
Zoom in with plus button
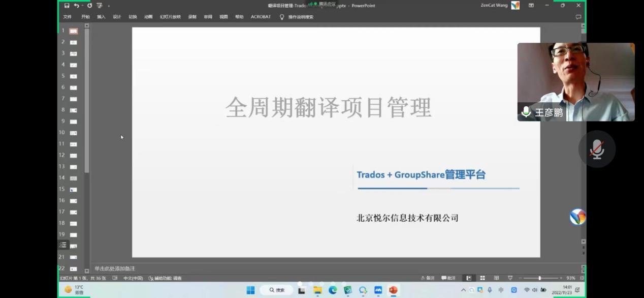(x=561, y=278)
